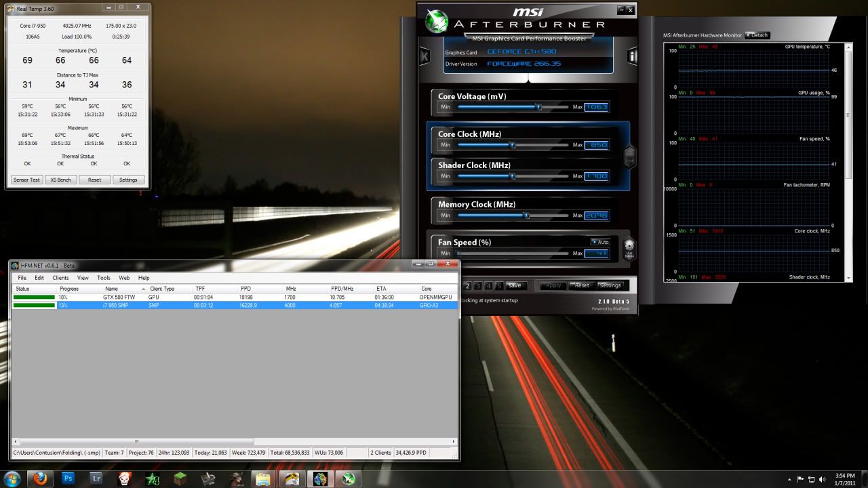The height and width of the screenshot is (488, 868).
Task: Open the green star icon in taskbar
Action: click(153, 479)
